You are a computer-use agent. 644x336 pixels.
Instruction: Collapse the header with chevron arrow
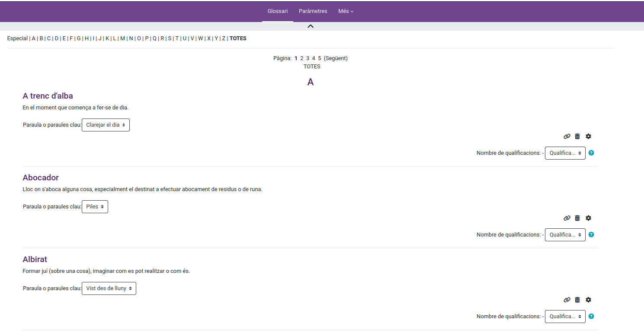pos(311,26)
